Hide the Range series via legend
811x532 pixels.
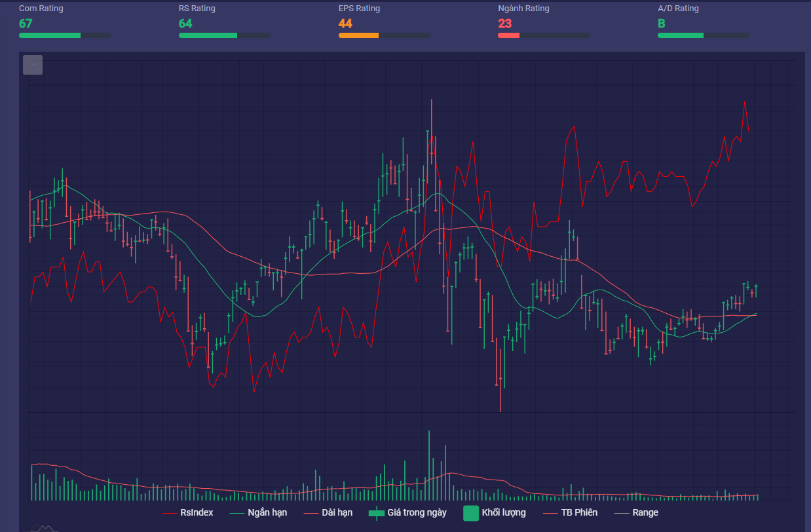point(645,512)
